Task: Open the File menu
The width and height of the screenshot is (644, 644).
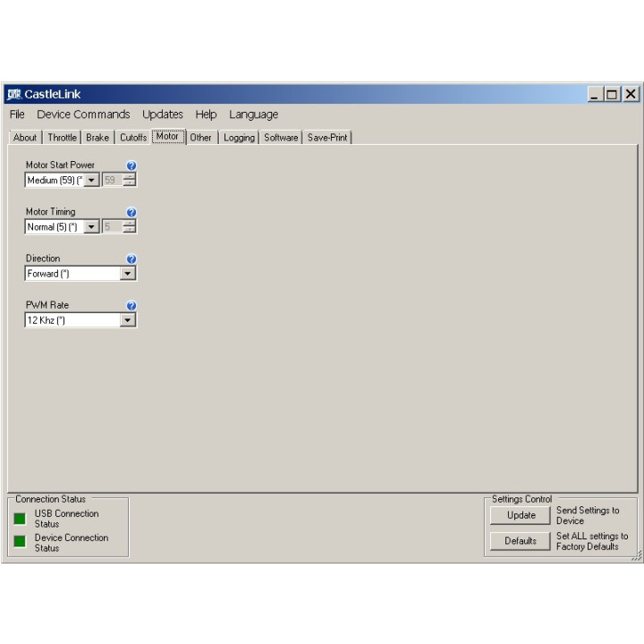Action: (x=17, y=114)
